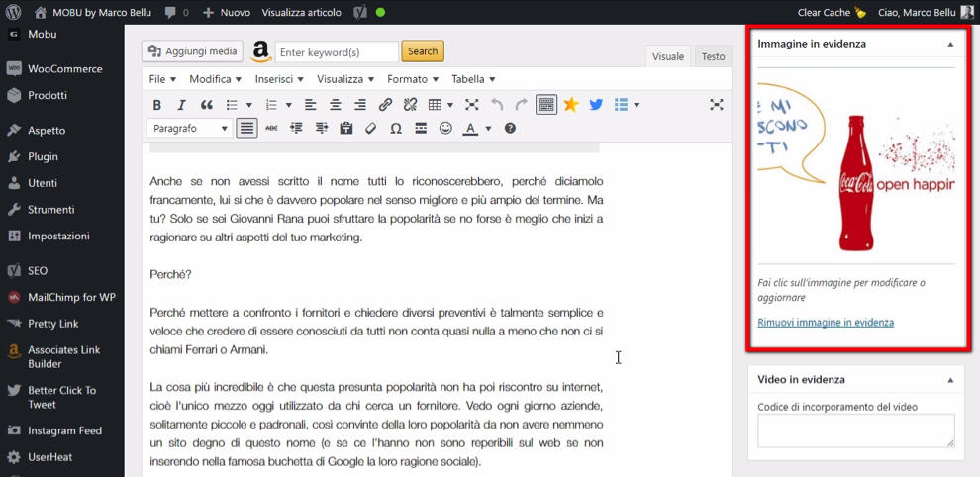Open table dropdown arrow

[450, 104]
